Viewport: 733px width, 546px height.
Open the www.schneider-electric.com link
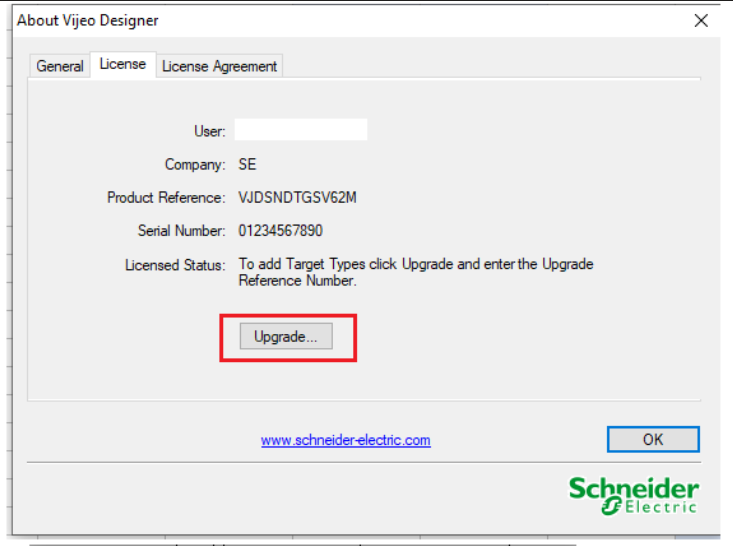(345, 440)
